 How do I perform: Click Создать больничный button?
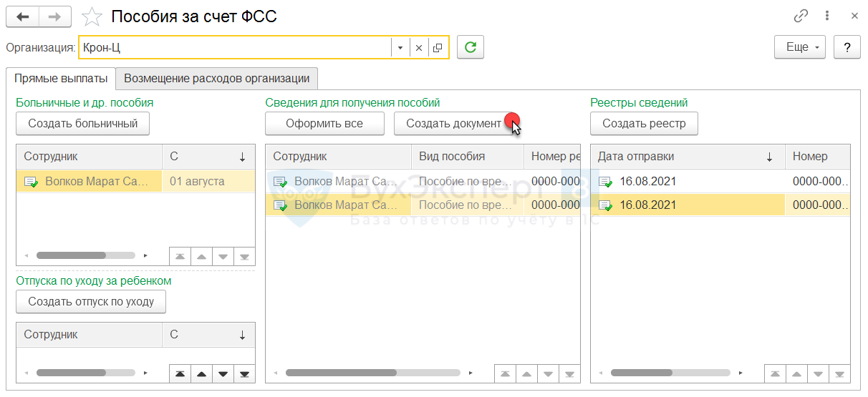tap(83, 123)
